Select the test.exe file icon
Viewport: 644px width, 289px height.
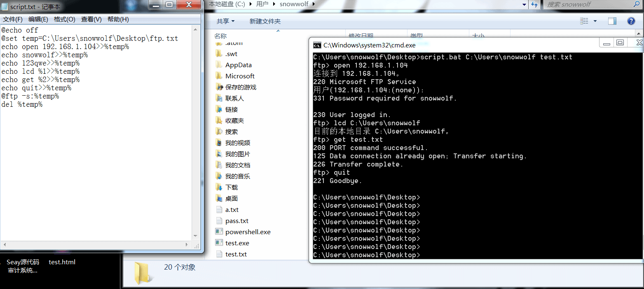[x=219, y=243]
